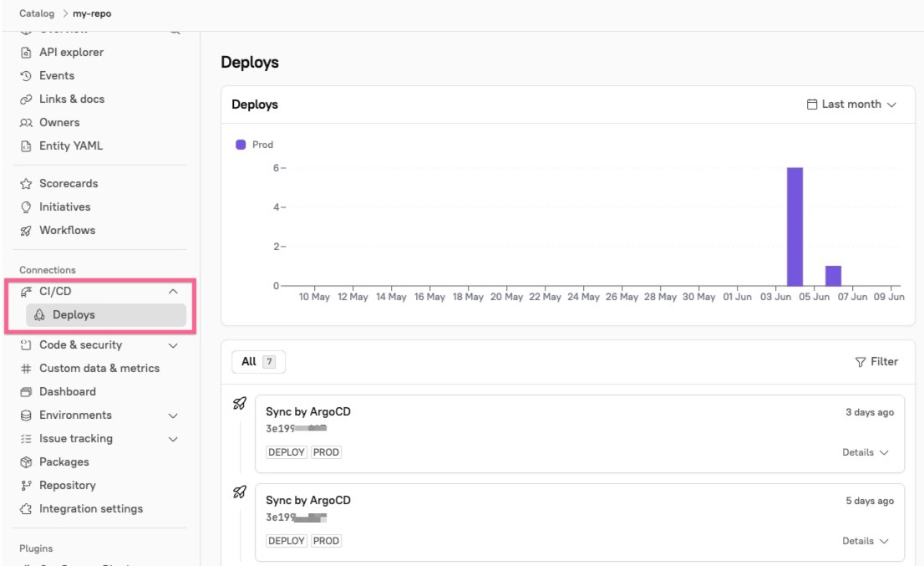
Task: Click the rocket icon beside the first ArgoCD deploy
Action: point(241,401)
